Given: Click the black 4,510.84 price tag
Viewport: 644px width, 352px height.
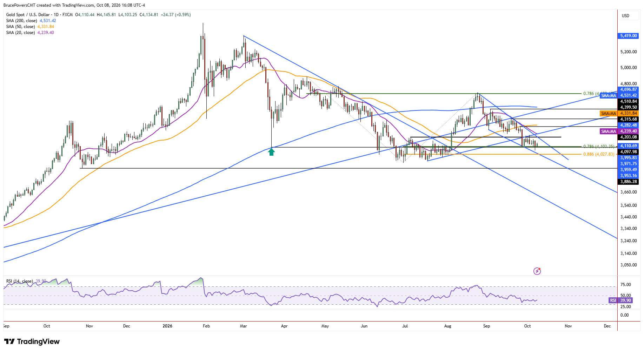Looking at the screenshot, I should [628, 101].
